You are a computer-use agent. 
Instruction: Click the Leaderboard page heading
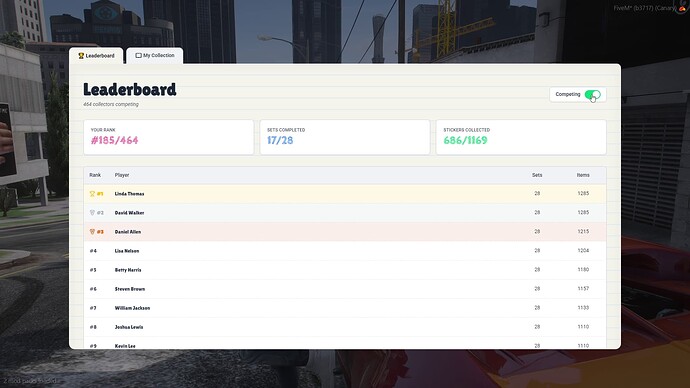point(130,89)
